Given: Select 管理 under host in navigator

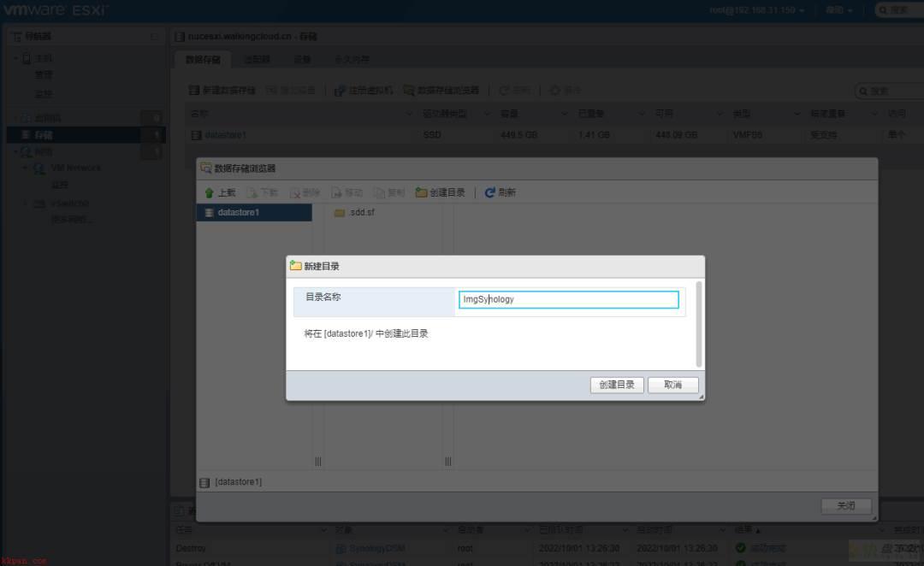Looking at the screenshot, I should (44, 75).
